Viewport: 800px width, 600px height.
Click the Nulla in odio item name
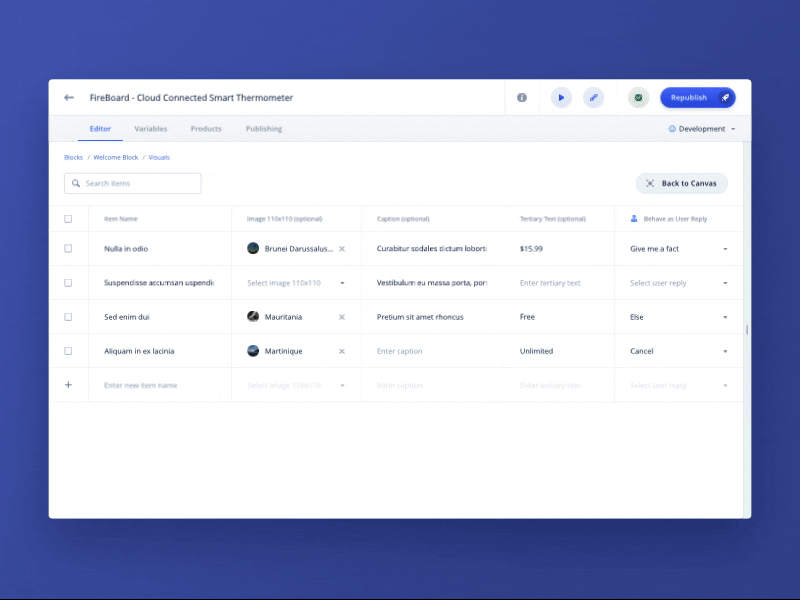(x=126, y=249)
